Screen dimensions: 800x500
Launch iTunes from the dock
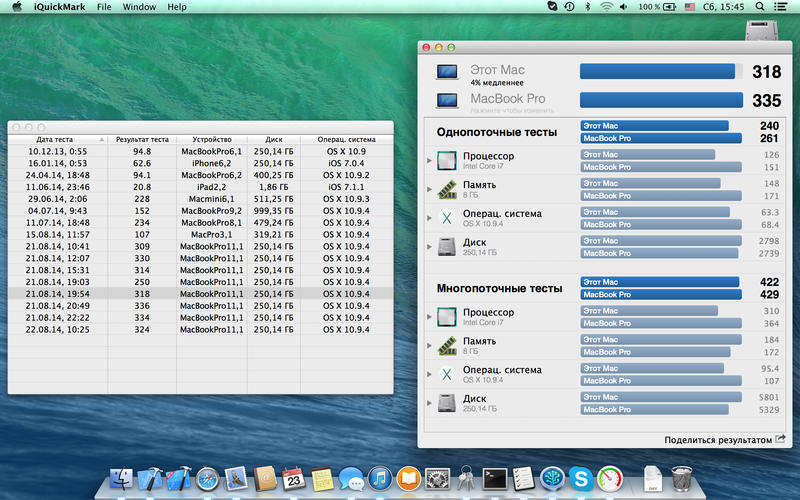pos(380,479)
